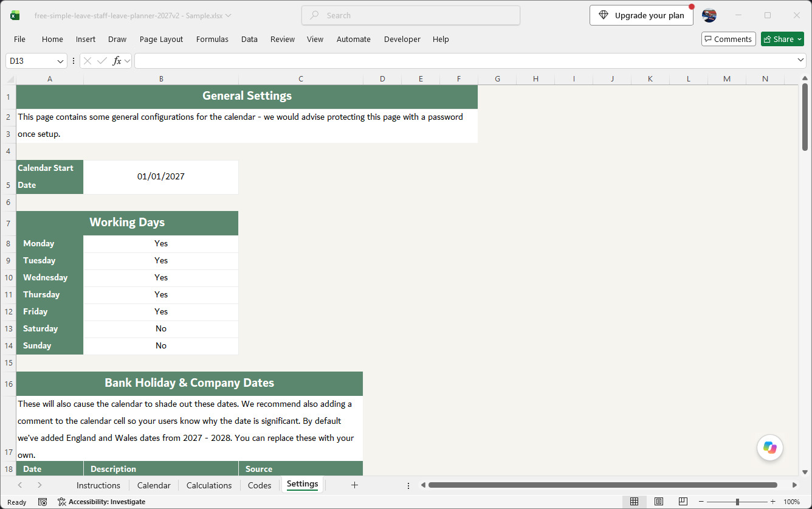Switch to Normal view
The image size is (812, 509).
tap(634, 502)
